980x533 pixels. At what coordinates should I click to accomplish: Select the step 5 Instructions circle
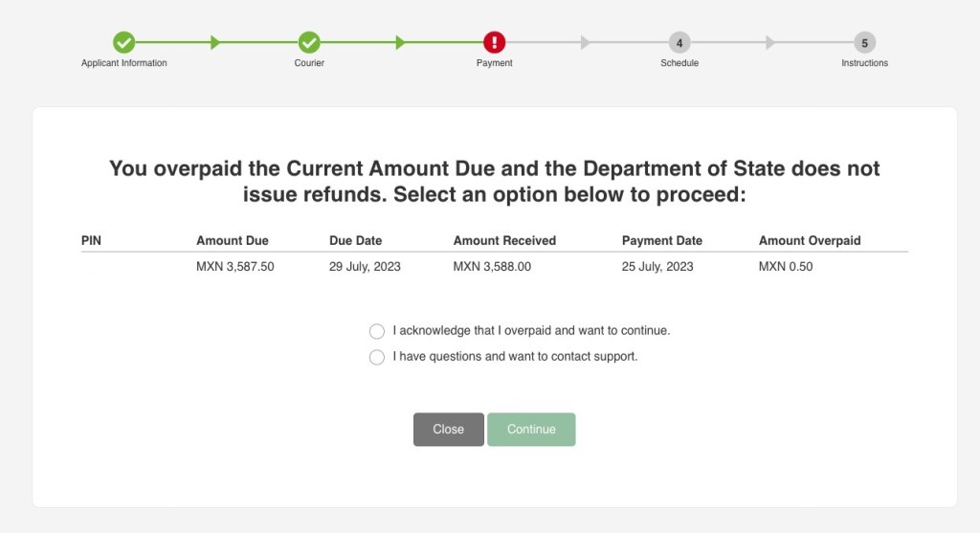pyautogui.click(x=864, y=42)
